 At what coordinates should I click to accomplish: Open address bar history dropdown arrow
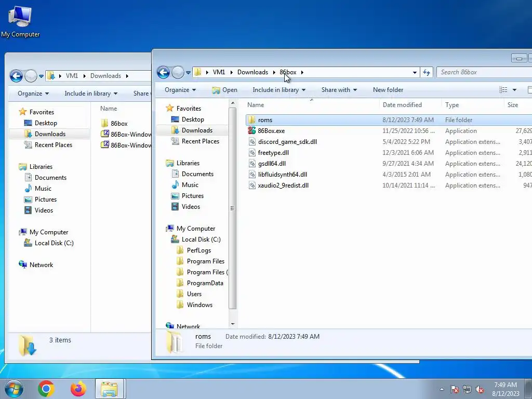(x=415, y=72)
